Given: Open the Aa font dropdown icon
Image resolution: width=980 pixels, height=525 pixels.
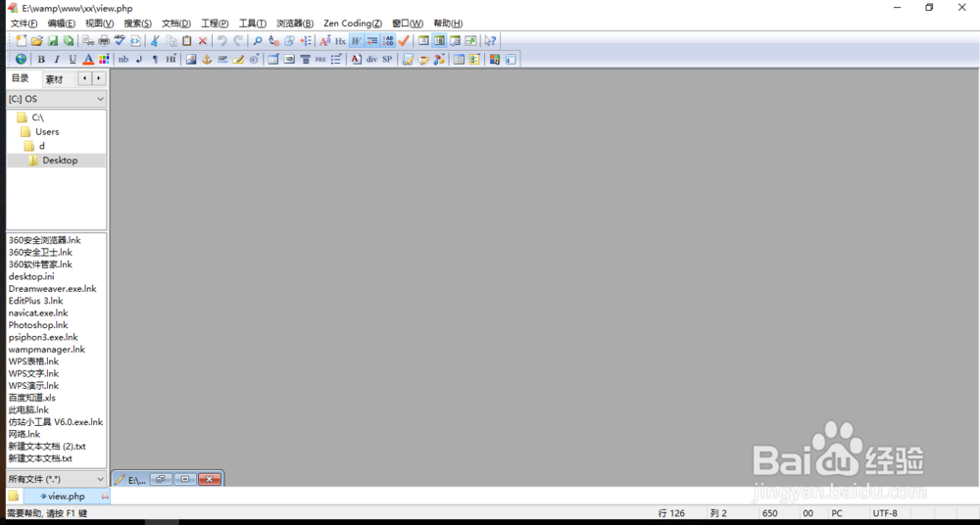Looking at the screenshot, I should tap(325, 41).
